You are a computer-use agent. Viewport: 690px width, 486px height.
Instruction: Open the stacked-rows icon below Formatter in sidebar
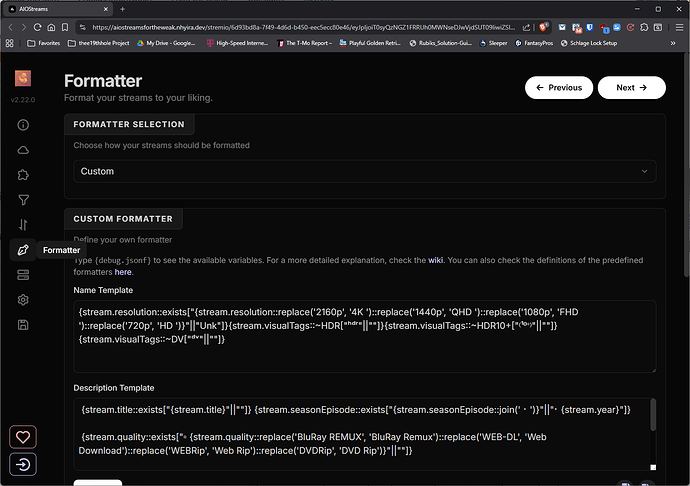click(x=23, y=275)
